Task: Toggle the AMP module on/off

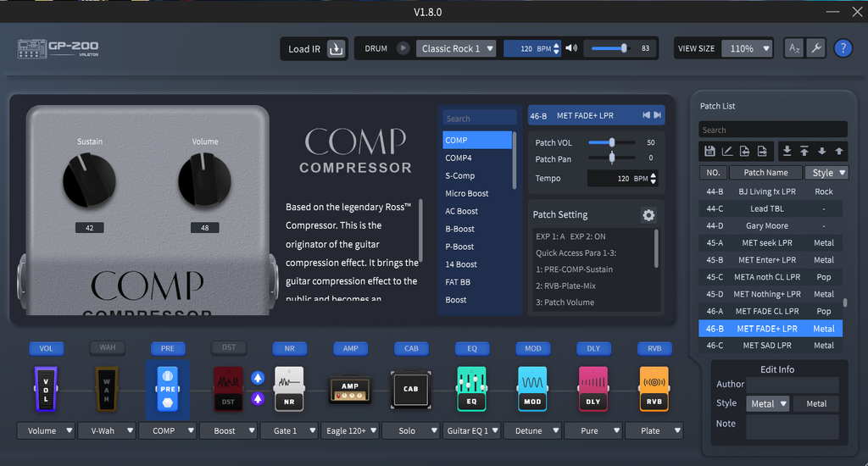Action: click(350, 348)
